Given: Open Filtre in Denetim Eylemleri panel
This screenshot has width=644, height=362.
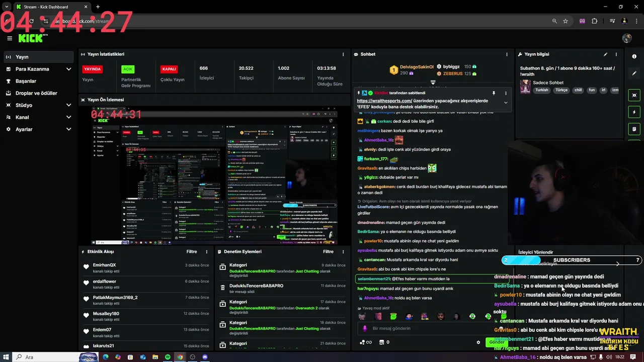Looking at the screenshot, I should [x=328, y=251].
